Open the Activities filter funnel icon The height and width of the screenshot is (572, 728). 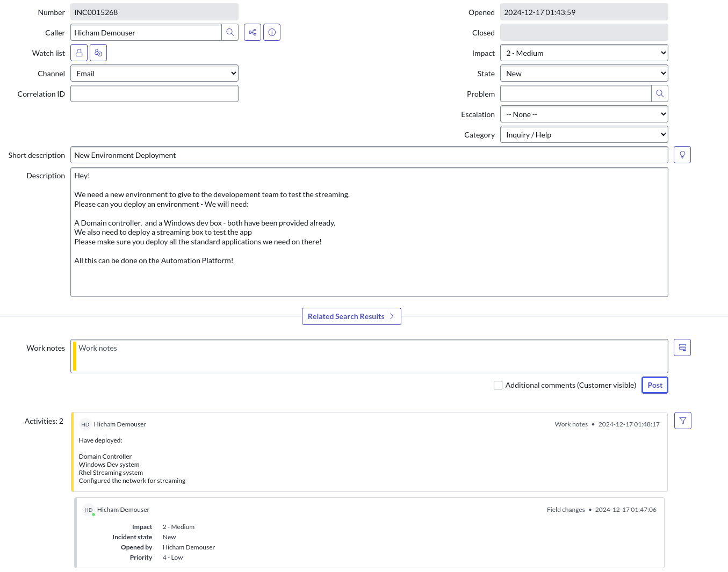[x=683, y=421]
